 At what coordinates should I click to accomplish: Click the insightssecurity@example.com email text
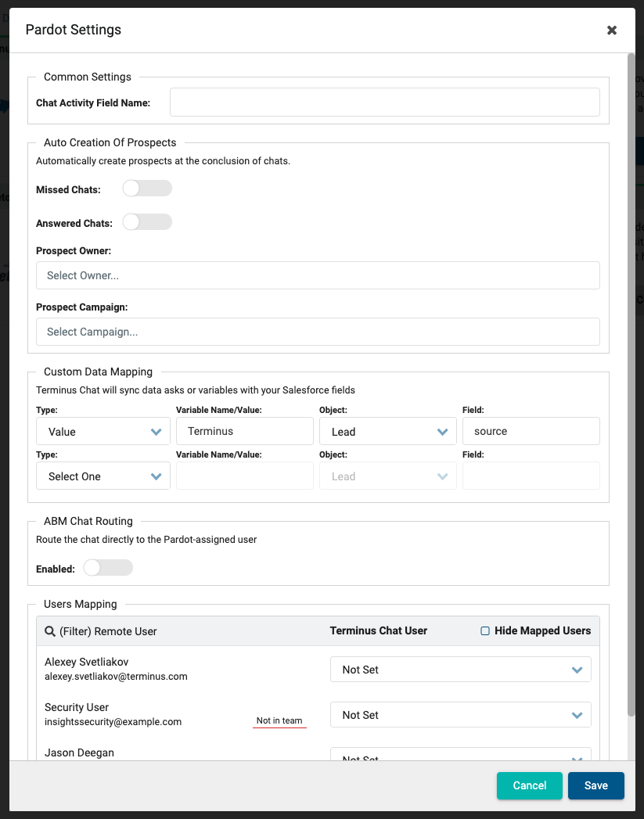point(113,722)
